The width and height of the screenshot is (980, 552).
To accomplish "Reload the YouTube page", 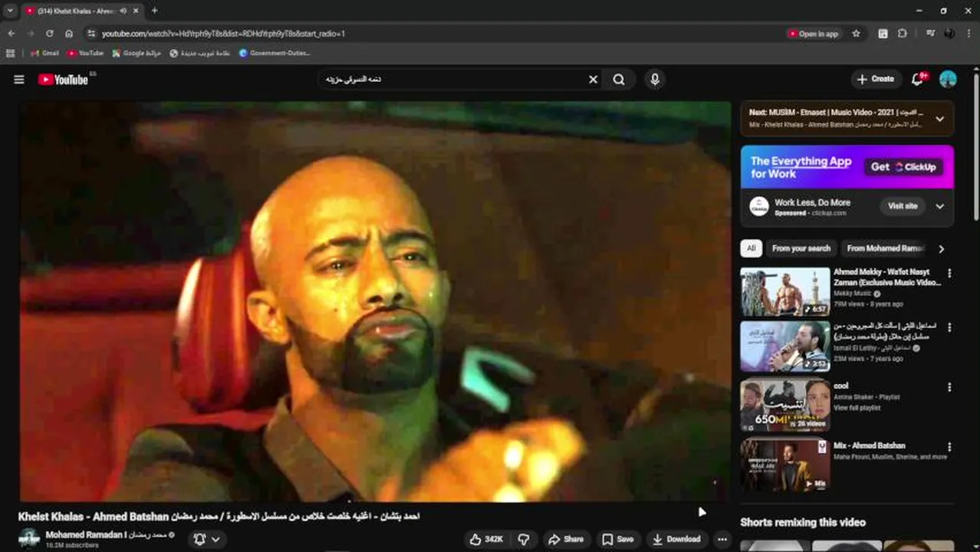I will click(x=50, y=34).
